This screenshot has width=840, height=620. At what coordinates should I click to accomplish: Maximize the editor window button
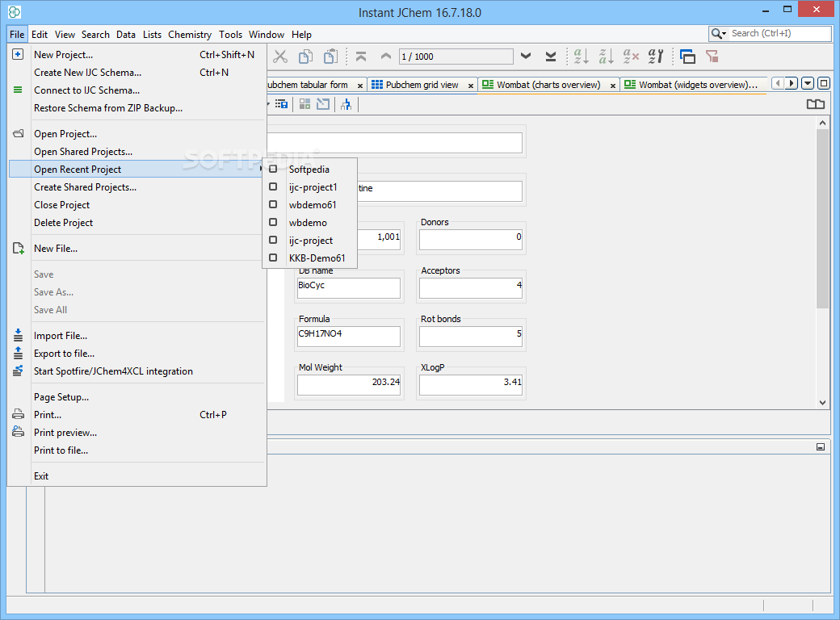click(824, 83)
